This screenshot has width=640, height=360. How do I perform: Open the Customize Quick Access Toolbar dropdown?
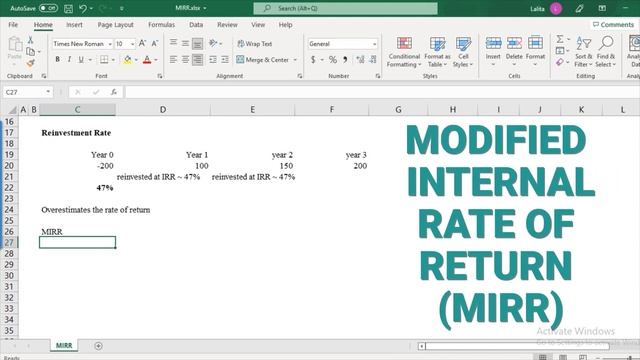tap(122, 8)
